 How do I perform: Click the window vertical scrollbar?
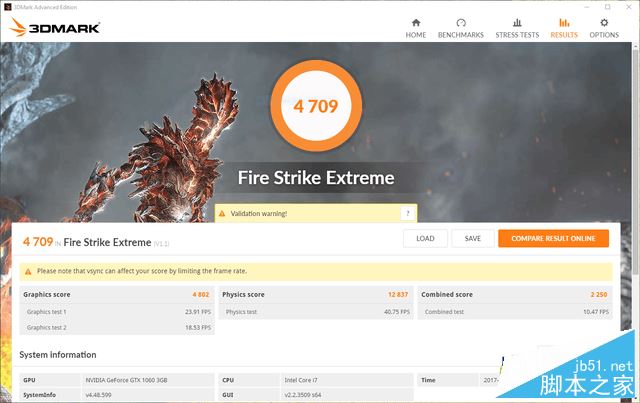(636, 163)
